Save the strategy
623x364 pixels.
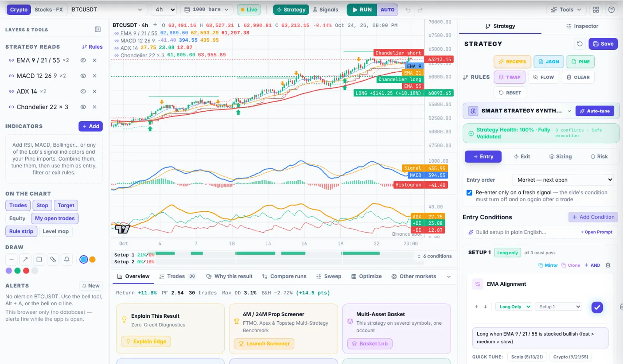point(603,44)
